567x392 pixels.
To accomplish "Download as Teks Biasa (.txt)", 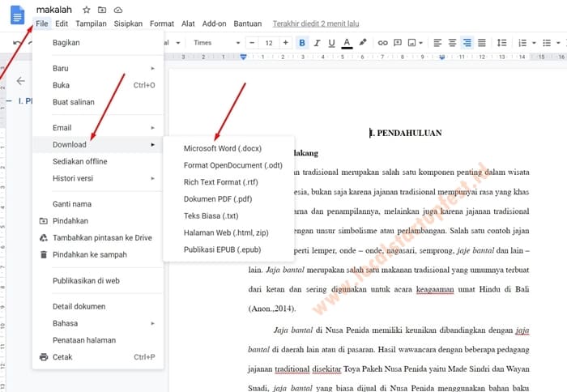I will [x=228, y=216].
